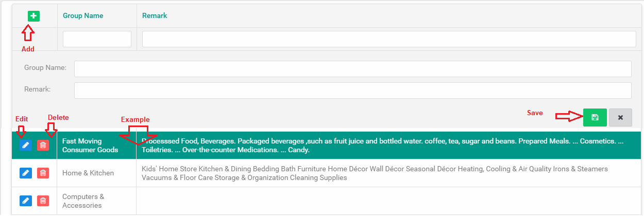
Task: Click the green Add plus icon
Action: (34, 16)
